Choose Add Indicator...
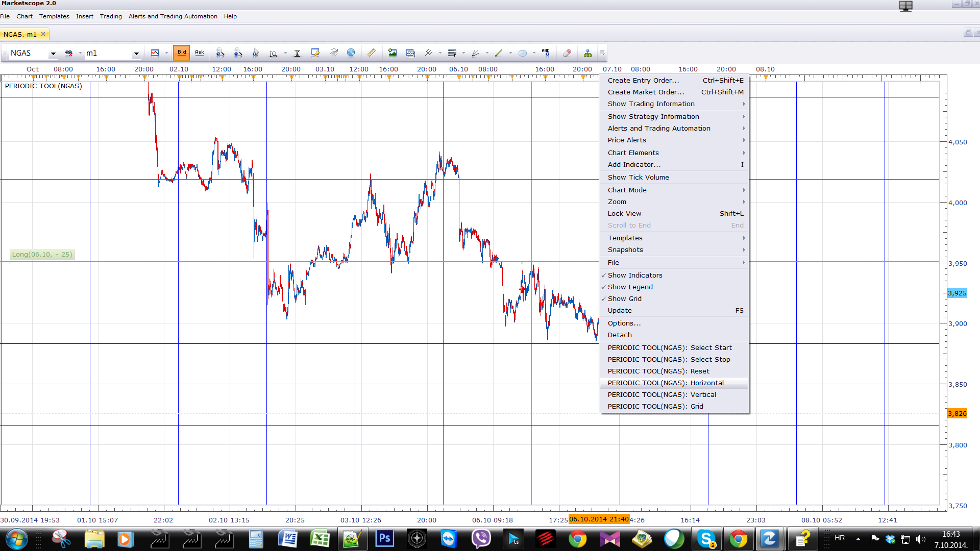Viewport: 980px width, 551px height. 674,164
